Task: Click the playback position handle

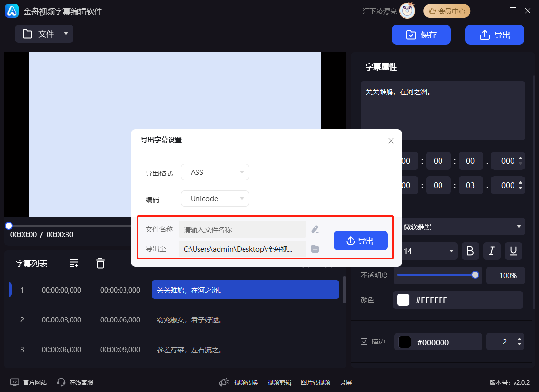Action: 9,226
